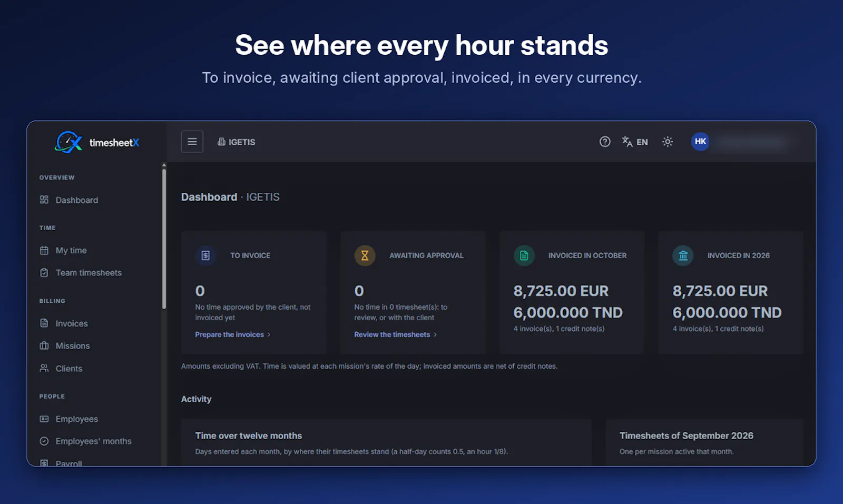Click the Dashboard grid icon in sidebar
843x504 pixels.
point(44,200)
